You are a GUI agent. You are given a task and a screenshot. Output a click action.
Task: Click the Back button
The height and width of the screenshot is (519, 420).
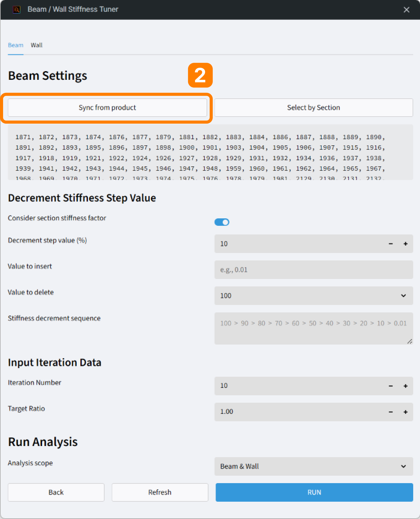click(x=56, y=492)
